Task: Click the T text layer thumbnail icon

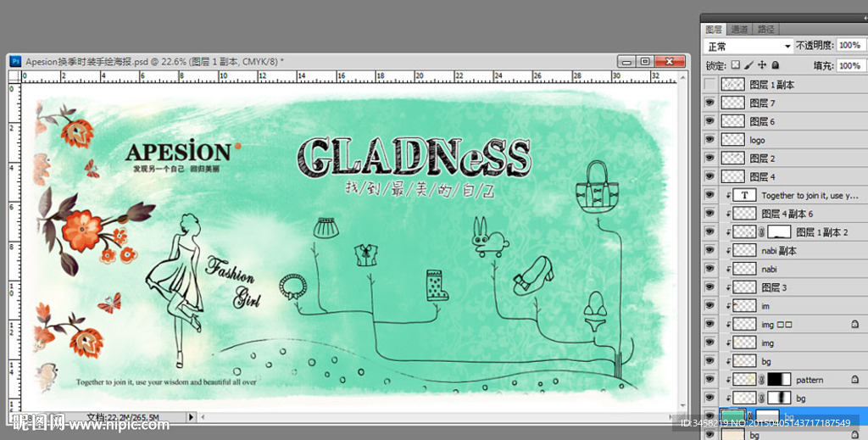Action: [744, 195]
